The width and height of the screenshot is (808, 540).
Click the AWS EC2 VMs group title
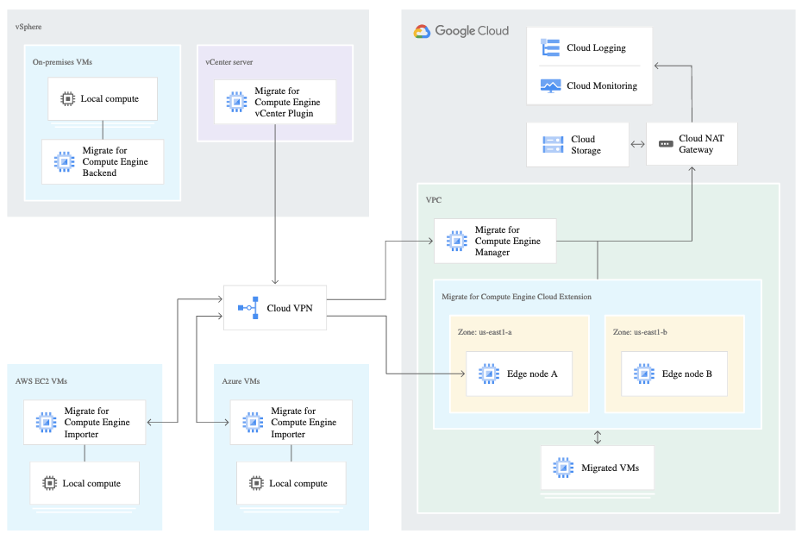click(x=41, y=381)
